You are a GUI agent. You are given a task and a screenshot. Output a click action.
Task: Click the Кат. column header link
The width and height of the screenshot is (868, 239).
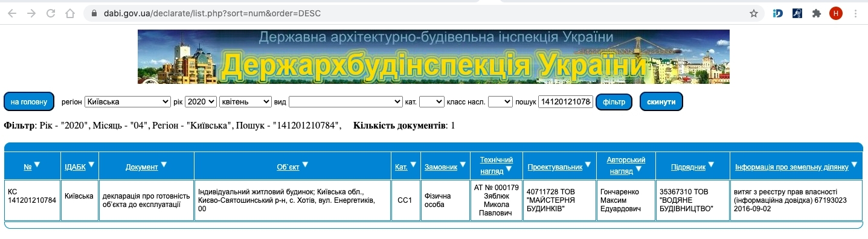402,167
